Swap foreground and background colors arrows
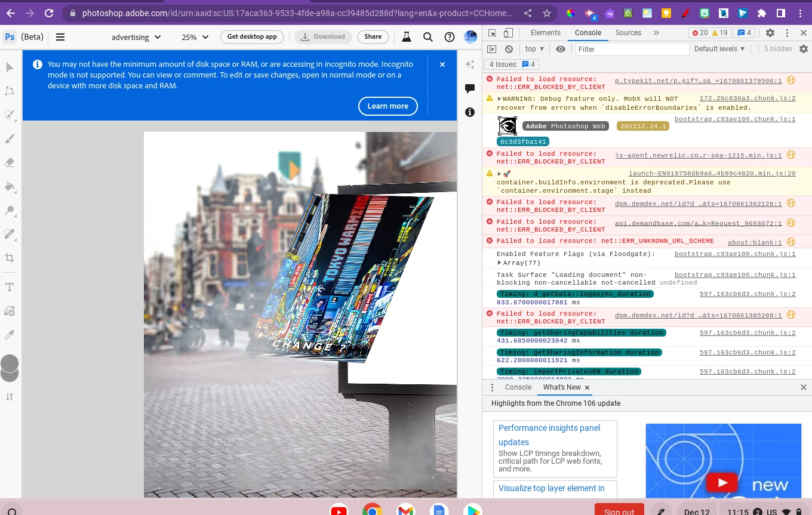This screenshot has height=515, width=812. tap(10, 396)
